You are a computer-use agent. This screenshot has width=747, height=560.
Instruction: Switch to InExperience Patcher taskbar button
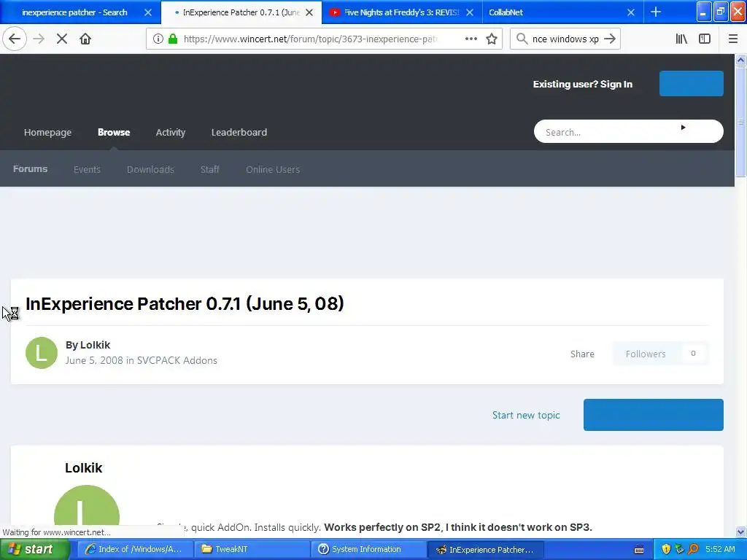(485, 550)
